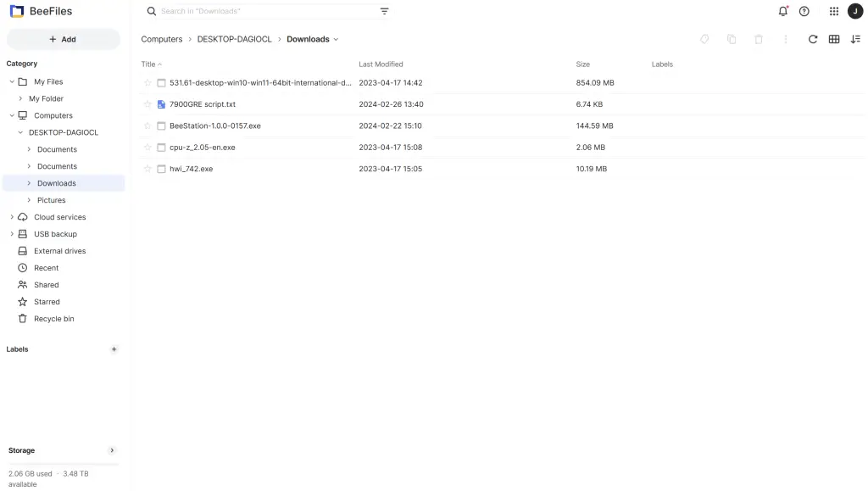This screenshot has height=491, width=868.
Task: Select the BeeStation-1.0.0-0157.exe file name
Action: pos(215,126)
